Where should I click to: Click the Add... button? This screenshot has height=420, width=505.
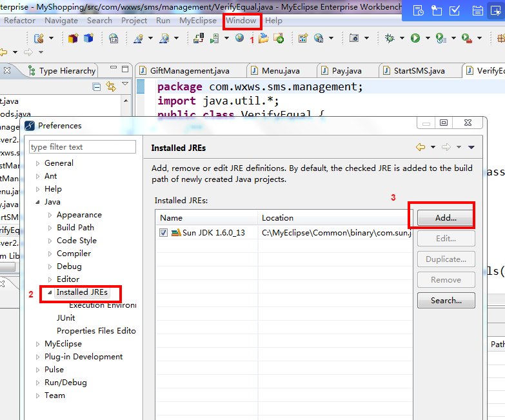point(446,218)
